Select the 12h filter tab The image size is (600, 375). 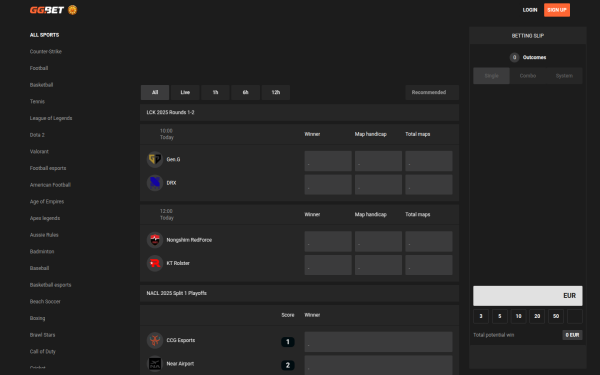[x=276, y=92]
